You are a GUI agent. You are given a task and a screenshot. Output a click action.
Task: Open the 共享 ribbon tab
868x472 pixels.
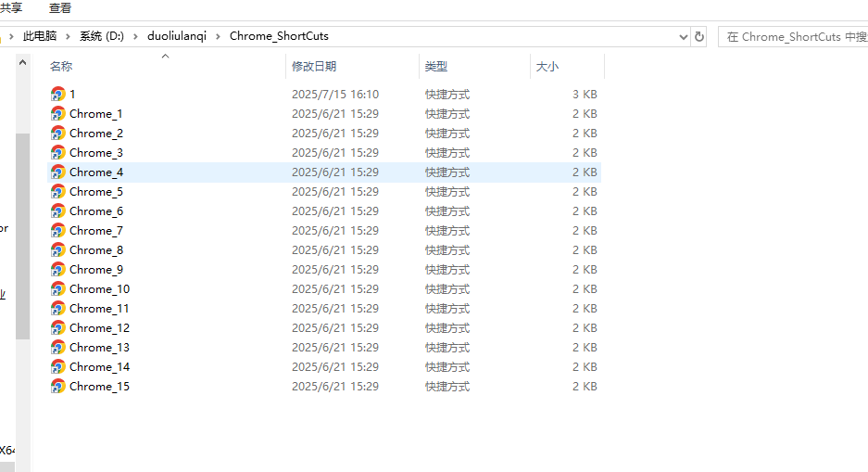click(11, 7)
